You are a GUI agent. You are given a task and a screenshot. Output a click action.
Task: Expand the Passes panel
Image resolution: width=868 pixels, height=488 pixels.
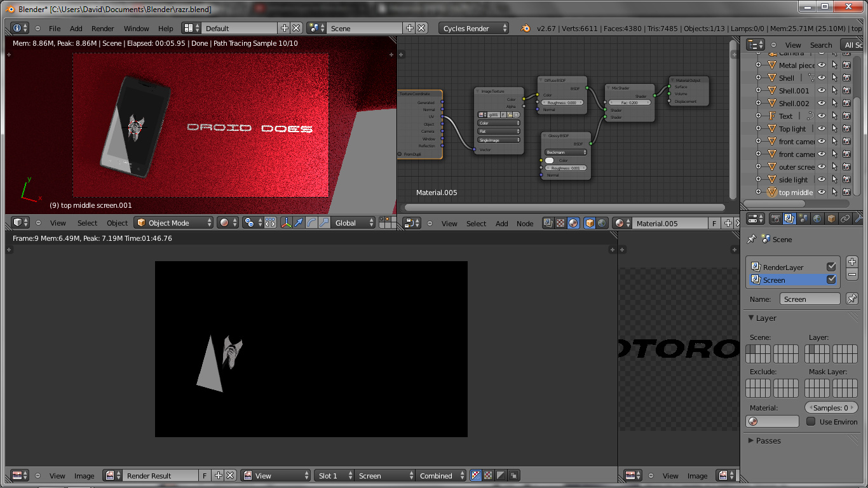coord(764,440)
